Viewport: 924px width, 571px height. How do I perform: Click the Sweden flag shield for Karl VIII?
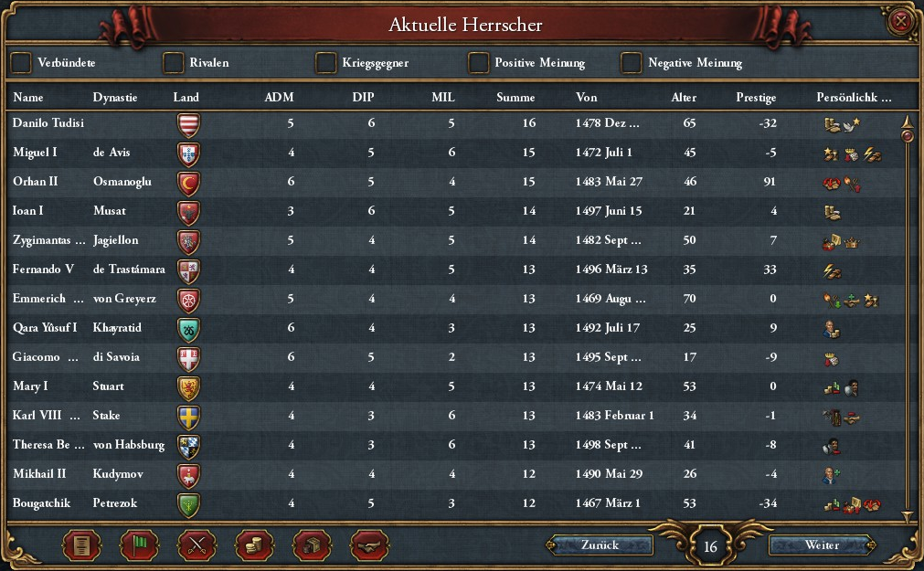(x=187, y=417)
